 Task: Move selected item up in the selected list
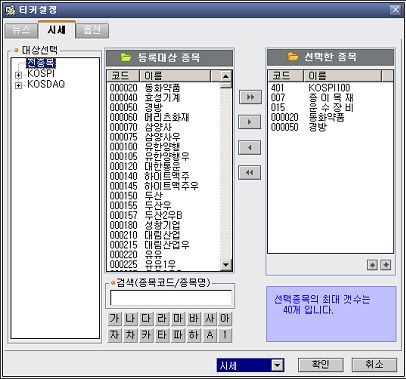coord(372,265)
